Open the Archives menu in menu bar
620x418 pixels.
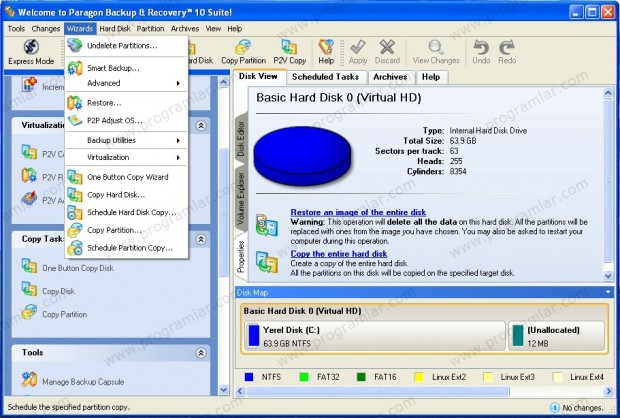(x=185, y=28)
